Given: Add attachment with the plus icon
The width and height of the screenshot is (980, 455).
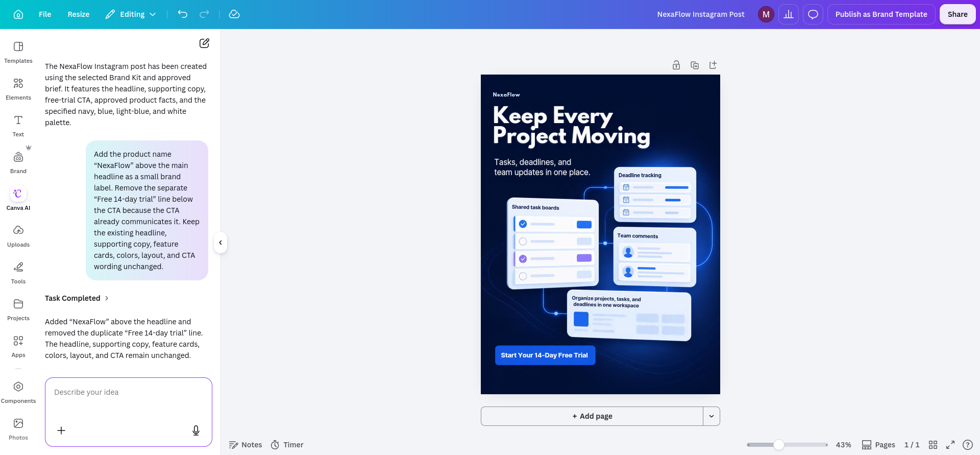Looking at the screenshot, I should point(61,430).
